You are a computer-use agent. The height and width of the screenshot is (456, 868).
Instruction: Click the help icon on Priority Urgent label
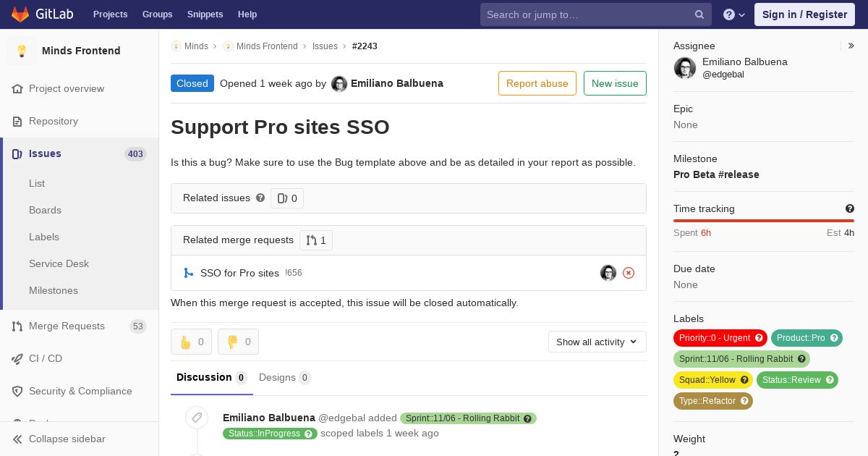coord(759,338)
